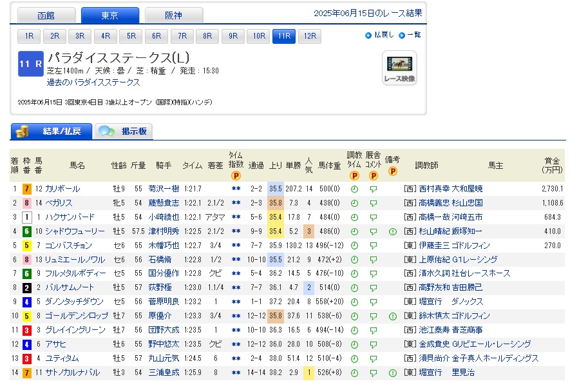The height and width of the screenshot is (388, 588).
Task: Click remarks info icon for ゴールデンシロップ
Action: [392, 316]
